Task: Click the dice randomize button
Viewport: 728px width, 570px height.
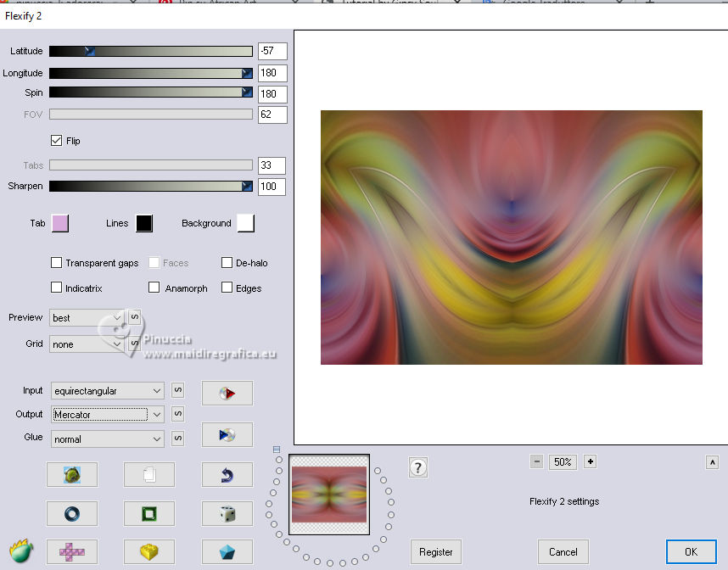Action: pyautogui.click(x=227, y=513)
